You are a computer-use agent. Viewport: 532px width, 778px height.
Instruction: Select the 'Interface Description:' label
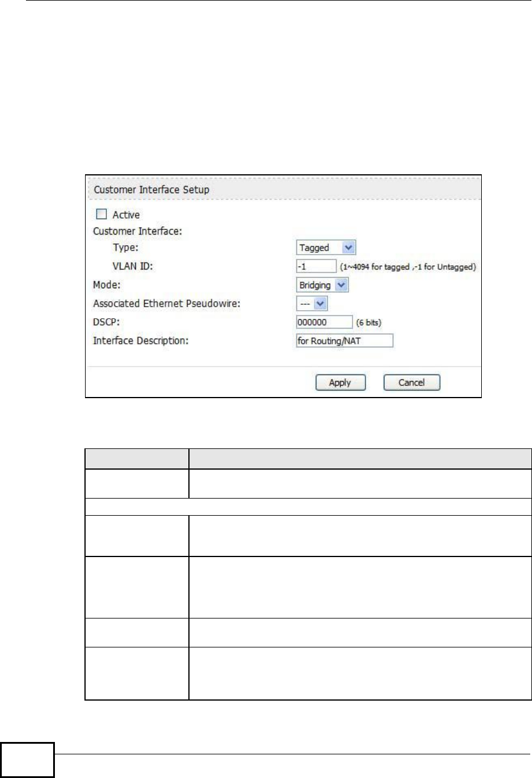pyautogui.click(x=141, y=341)
